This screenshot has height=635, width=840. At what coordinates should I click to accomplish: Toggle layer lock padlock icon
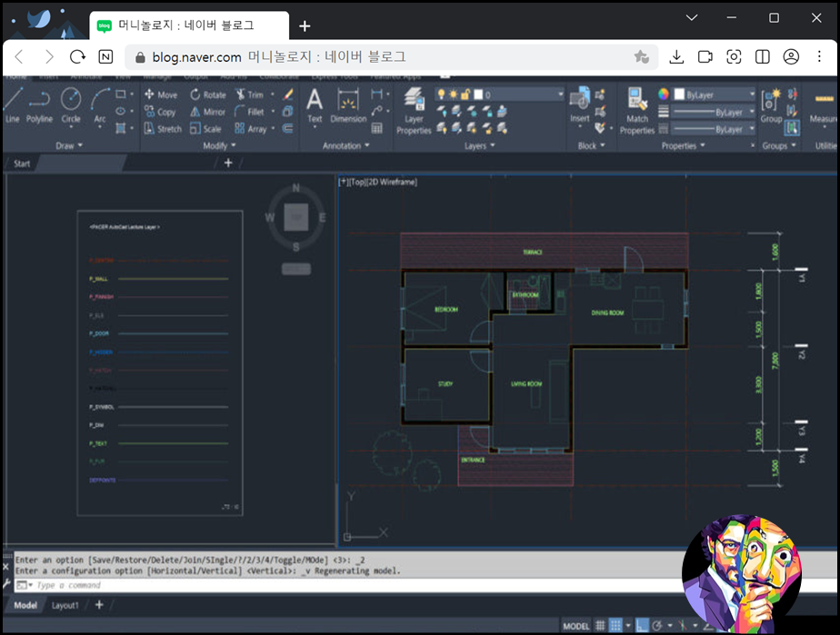coord(465,94)
